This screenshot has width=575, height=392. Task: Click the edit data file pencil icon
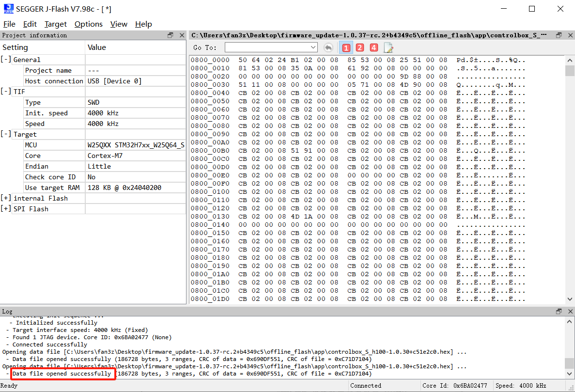click(x=389, y=47)
